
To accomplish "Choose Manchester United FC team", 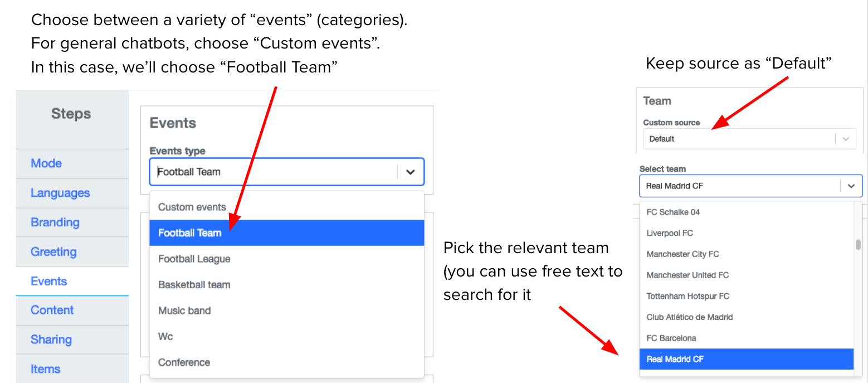I will pos(687,275).
